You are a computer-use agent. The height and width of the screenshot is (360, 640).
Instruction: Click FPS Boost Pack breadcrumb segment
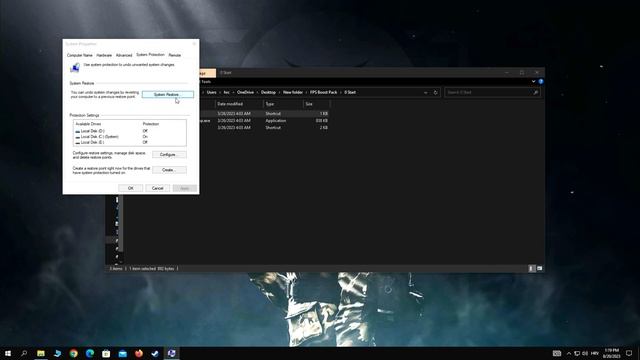[x=323, y=92]
